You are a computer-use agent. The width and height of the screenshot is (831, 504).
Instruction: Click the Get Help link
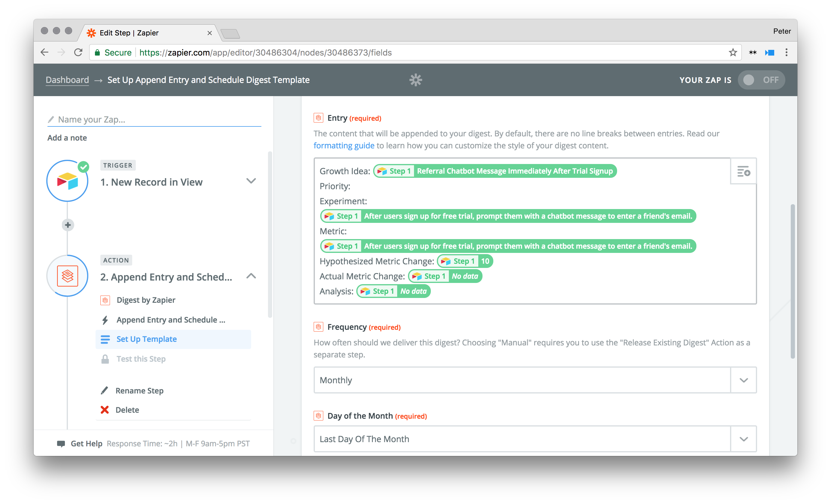(86, 443)
